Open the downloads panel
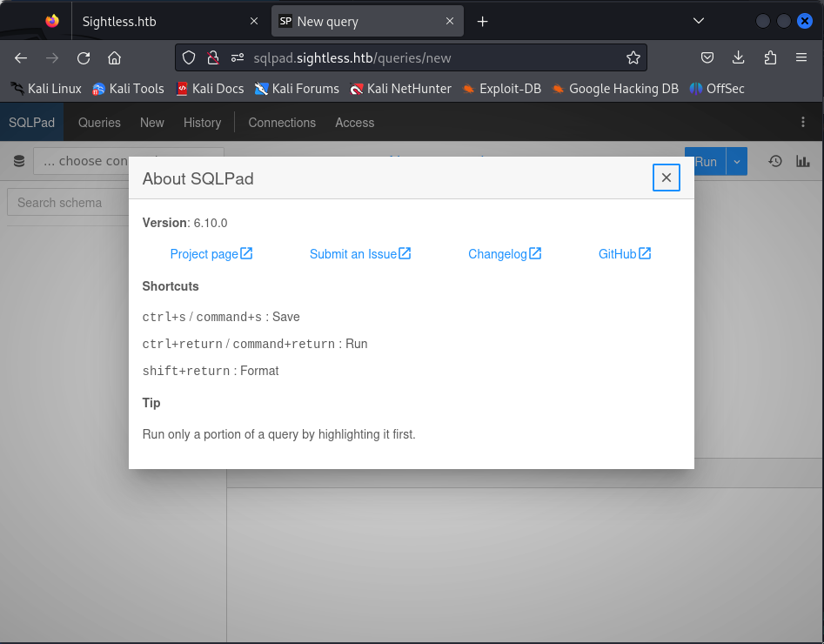Image resolution: width=824 pixels, height=644 pixels. pos(739,57)
